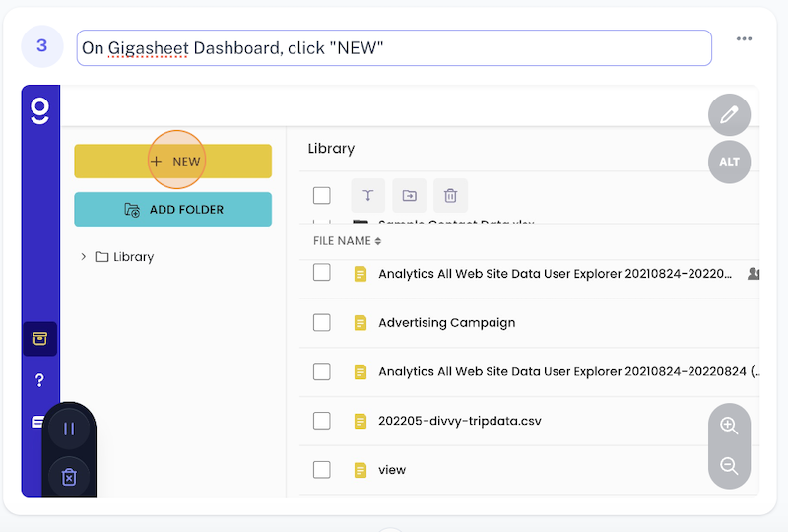Viewport: 788px width, 532px height.
Task: Click the Library heading
Action: pyautogui.click(x=331, y=149)
